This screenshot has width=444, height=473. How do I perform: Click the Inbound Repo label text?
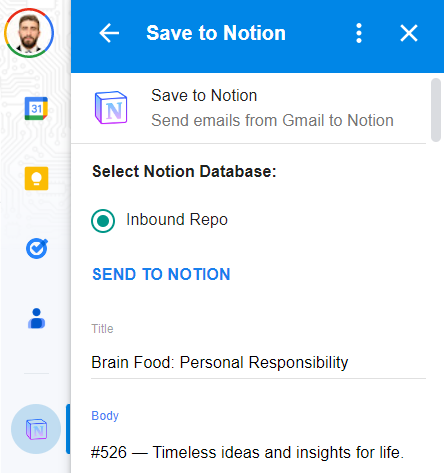tap(177, 220)
